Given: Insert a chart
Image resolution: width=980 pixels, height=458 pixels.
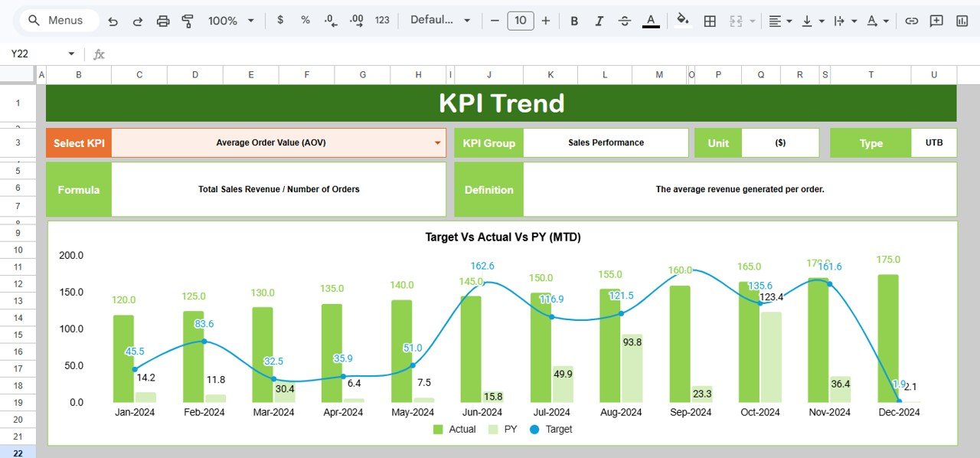Looking at the screenshot, I should (961, 21).
